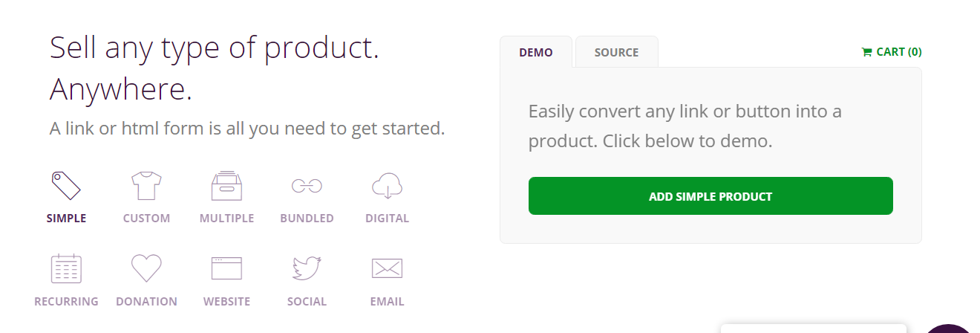Click the Donation label text
Viewport: 980px width, 333px height.
pos(146,302)
